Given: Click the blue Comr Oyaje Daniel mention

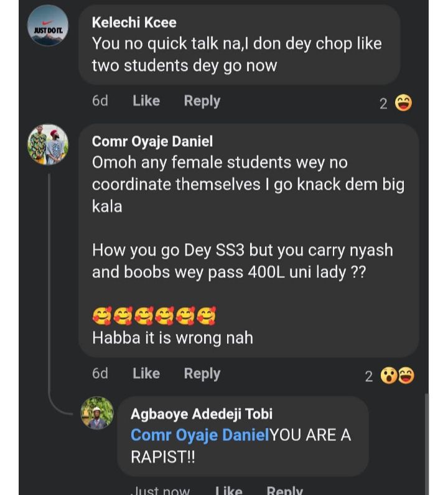Looking at the screenshot, I should click(199, 435).
